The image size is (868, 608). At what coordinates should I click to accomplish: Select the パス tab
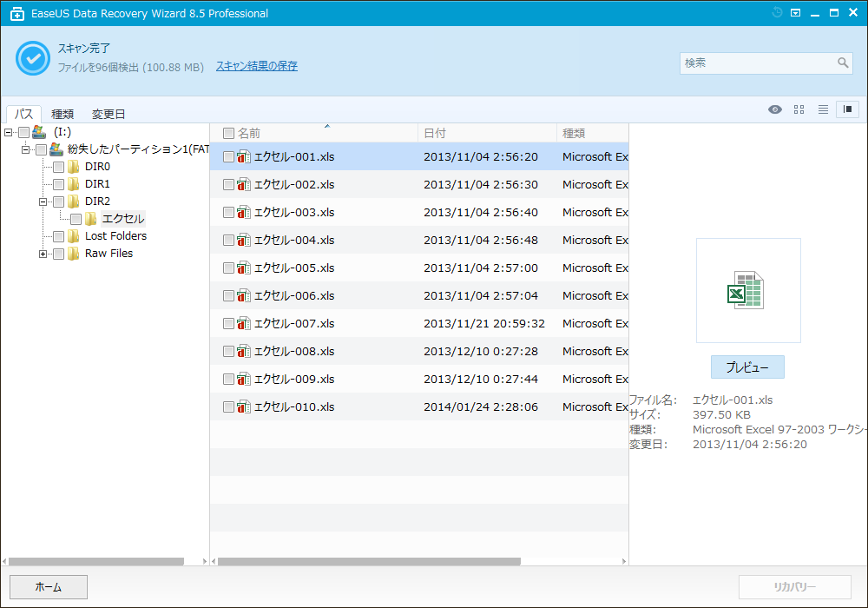[23, 114]
